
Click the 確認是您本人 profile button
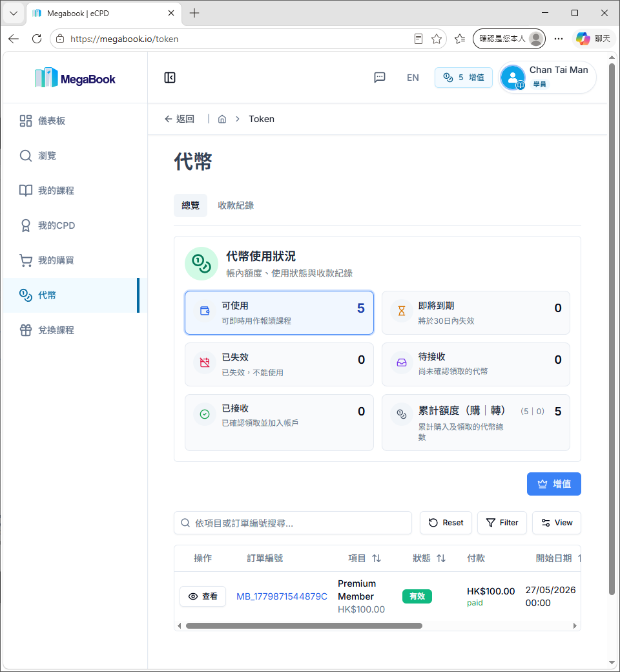click(509, 39)
